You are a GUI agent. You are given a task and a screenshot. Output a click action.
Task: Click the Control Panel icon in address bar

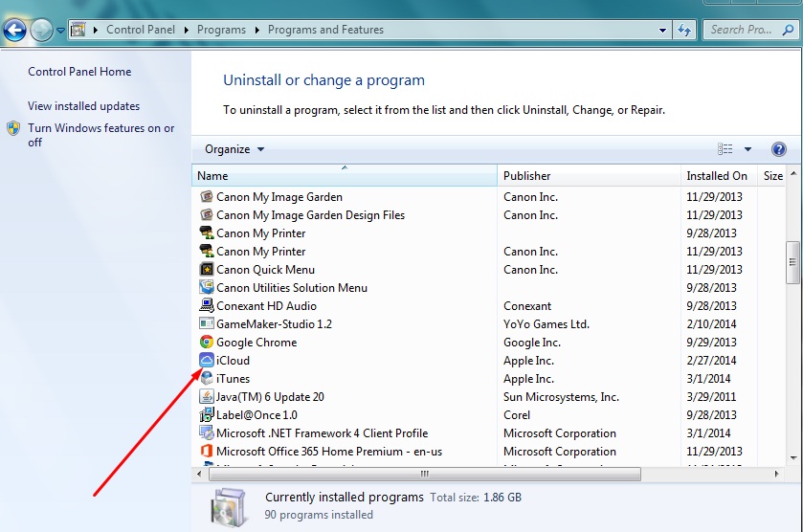(78, 30)
